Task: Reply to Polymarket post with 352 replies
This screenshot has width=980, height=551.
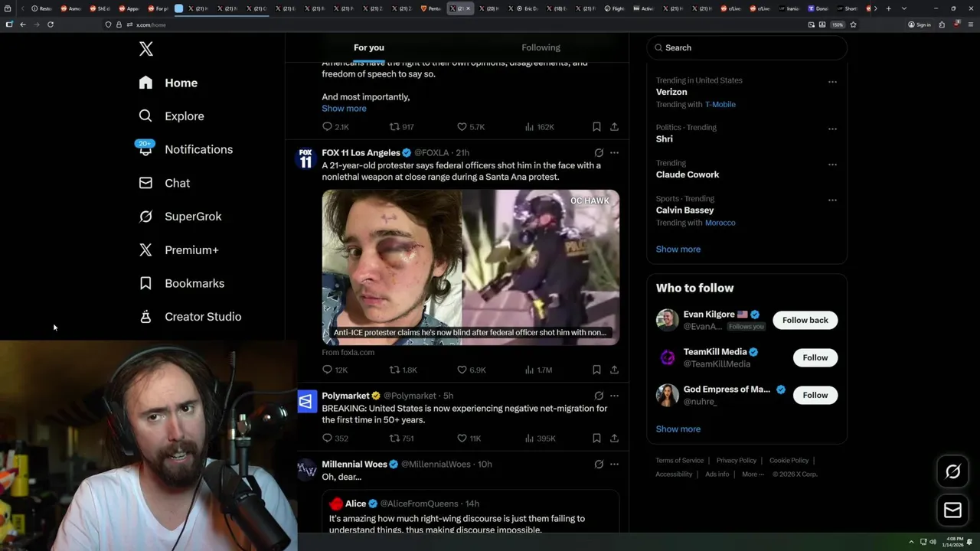Action: 335,439
